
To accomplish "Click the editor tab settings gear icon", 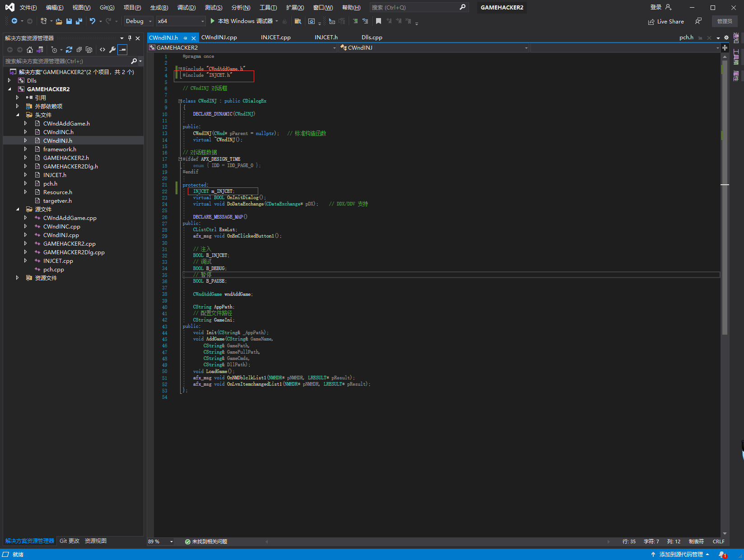I will pos(726,37).
